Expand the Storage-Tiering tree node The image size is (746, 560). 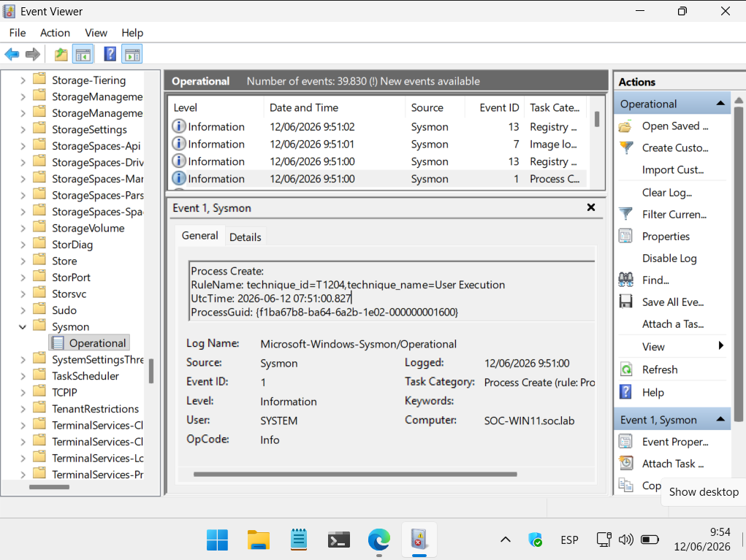(23, 80)
